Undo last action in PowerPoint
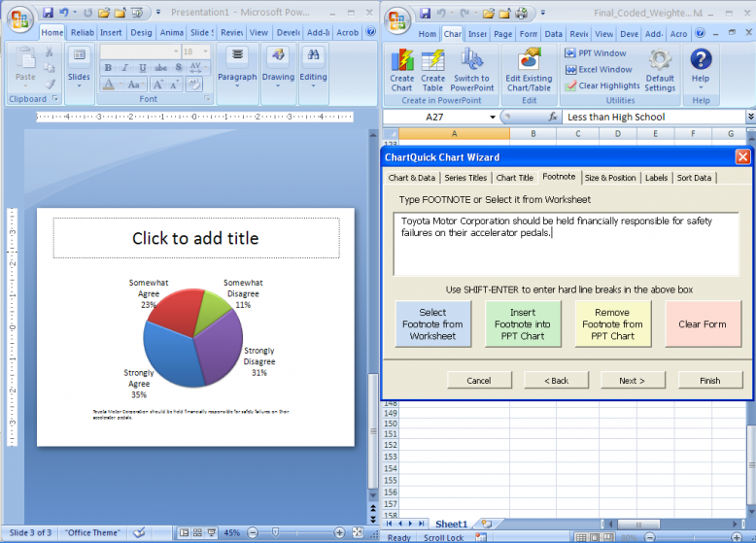Viewport: 756px width, 543px height. (x=63, y=13)
